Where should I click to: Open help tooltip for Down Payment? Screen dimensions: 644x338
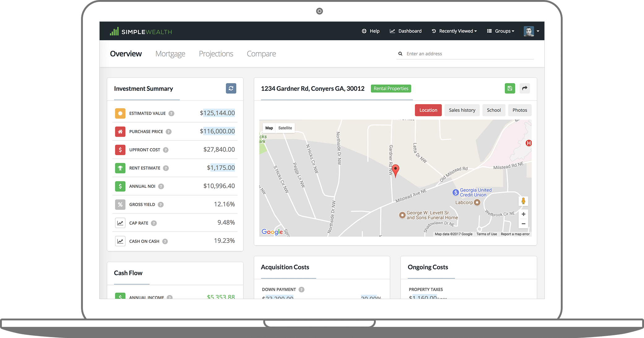click(301, 289)
